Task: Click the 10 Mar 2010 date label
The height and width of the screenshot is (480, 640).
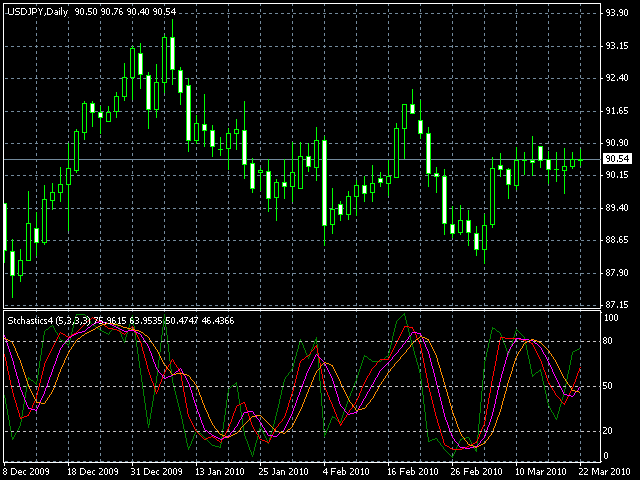Action: (x=541, y=472)
